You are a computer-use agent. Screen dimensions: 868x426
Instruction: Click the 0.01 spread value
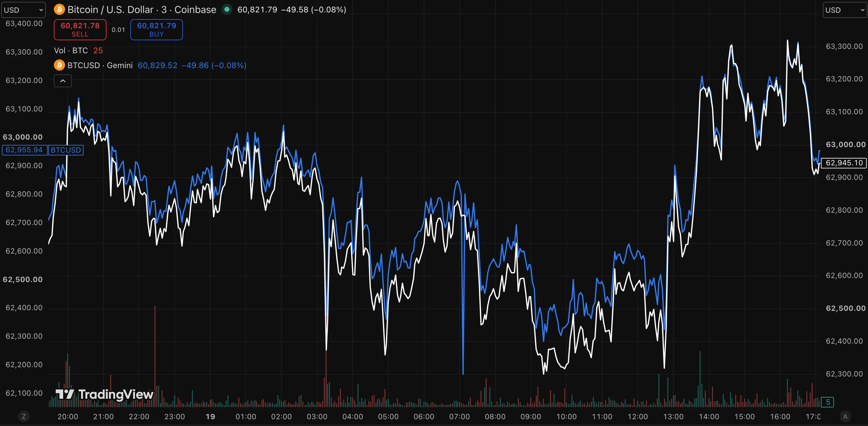(x=118, y=30)
